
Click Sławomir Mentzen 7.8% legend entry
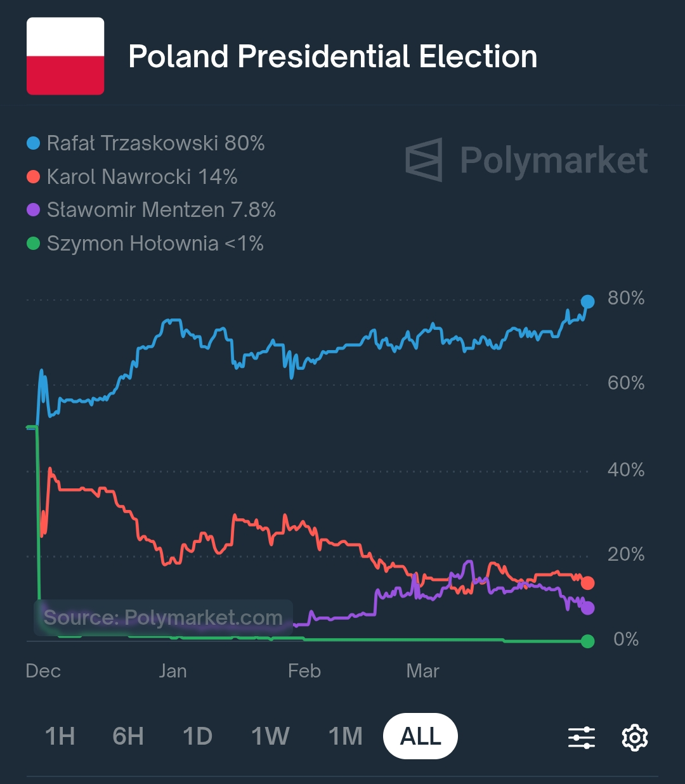click(152, 210)
